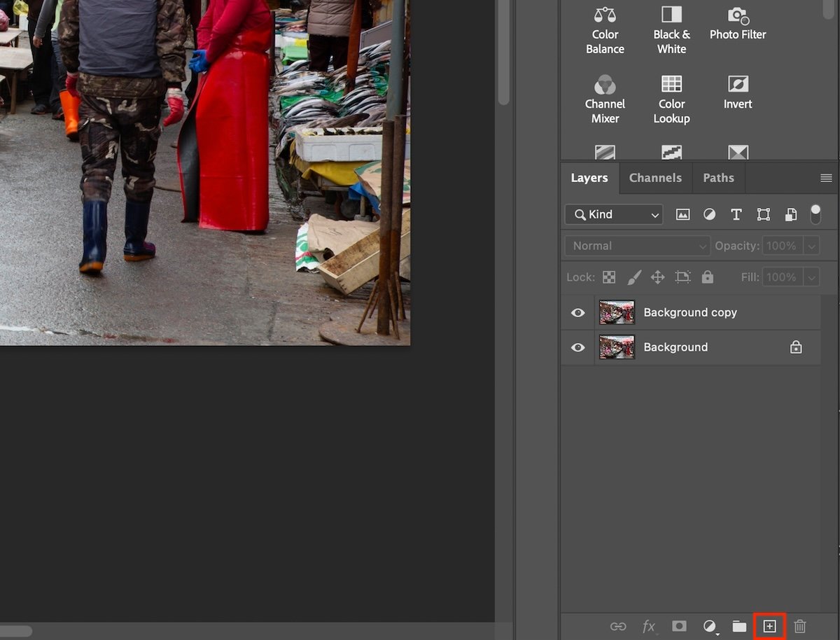Toggle visibility of the Background layer
Image resolution: width=840 pixels, height=640 pixels.
tap(577, 347)
